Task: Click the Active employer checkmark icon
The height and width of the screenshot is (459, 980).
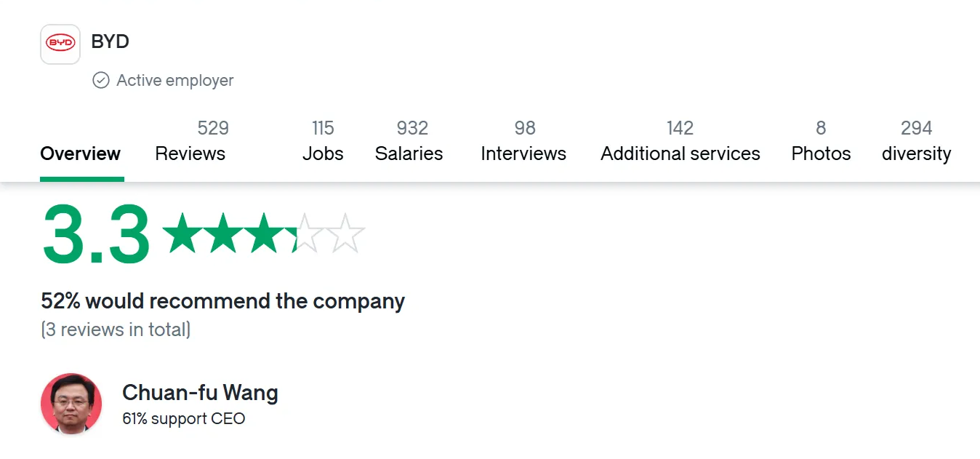Action: coord(101,80)
